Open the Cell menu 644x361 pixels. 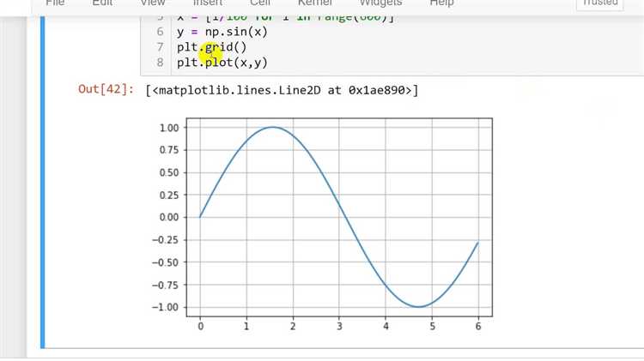click(260, 3)
